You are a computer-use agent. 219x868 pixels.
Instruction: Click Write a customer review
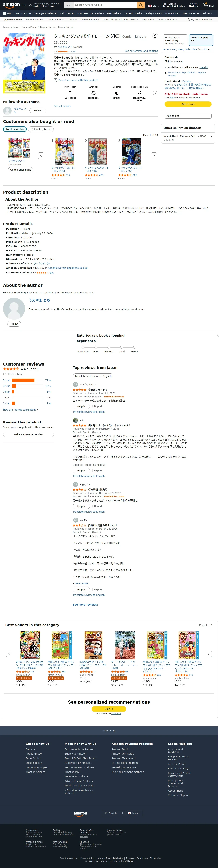(29, 434)
